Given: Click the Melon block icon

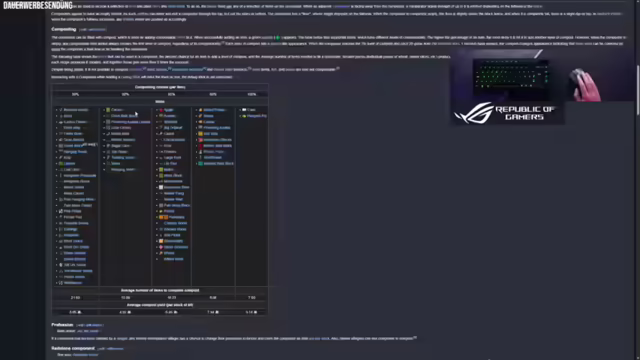Looking at the screenshot, I should [161, 169].
